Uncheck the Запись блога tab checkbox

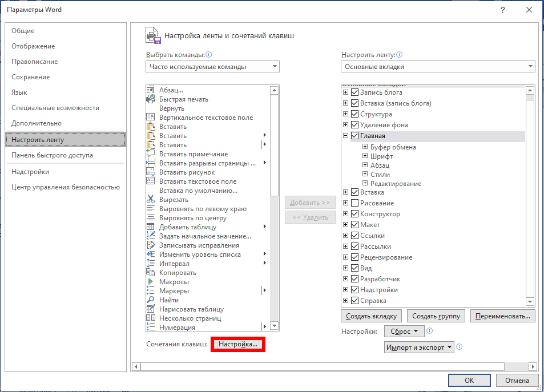354,92
